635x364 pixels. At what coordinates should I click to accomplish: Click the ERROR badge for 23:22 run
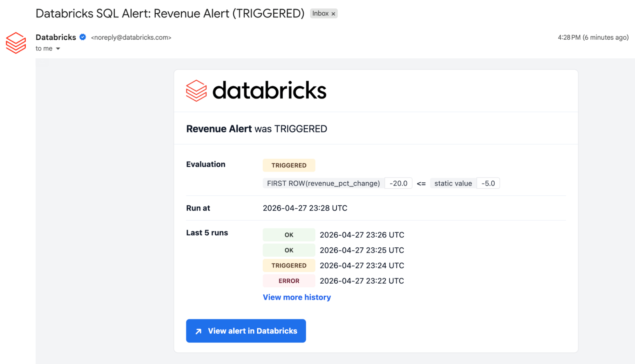coord(289,281)
